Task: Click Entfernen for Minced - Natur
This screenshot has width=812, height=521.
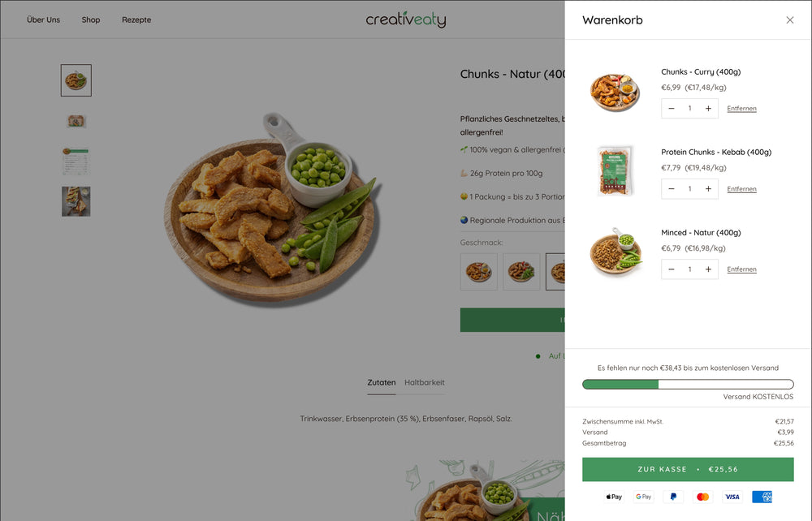Action: (741, 269)
